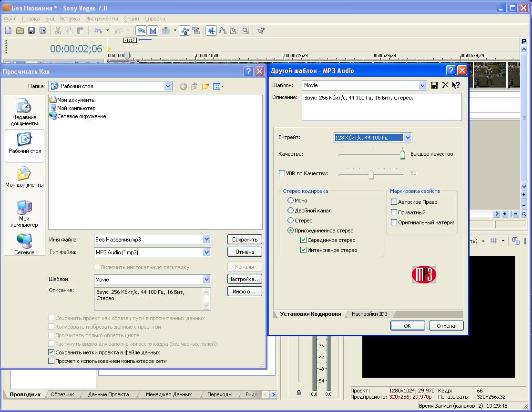Uncheck Серединное стерео
This screenshot has width=532, height=412.
[303, 240]
